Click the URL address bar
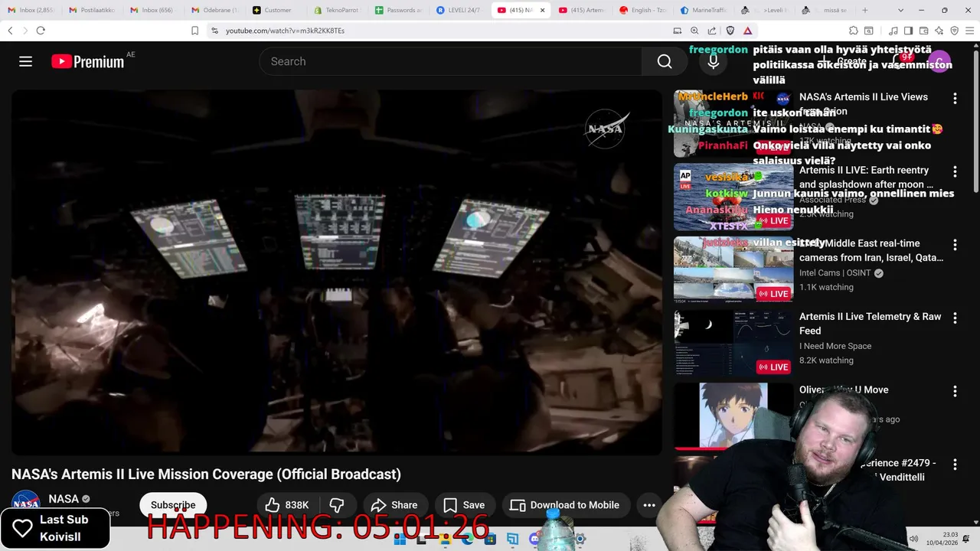This screenshot has height=551, width=980. click(x=444, y=31)
